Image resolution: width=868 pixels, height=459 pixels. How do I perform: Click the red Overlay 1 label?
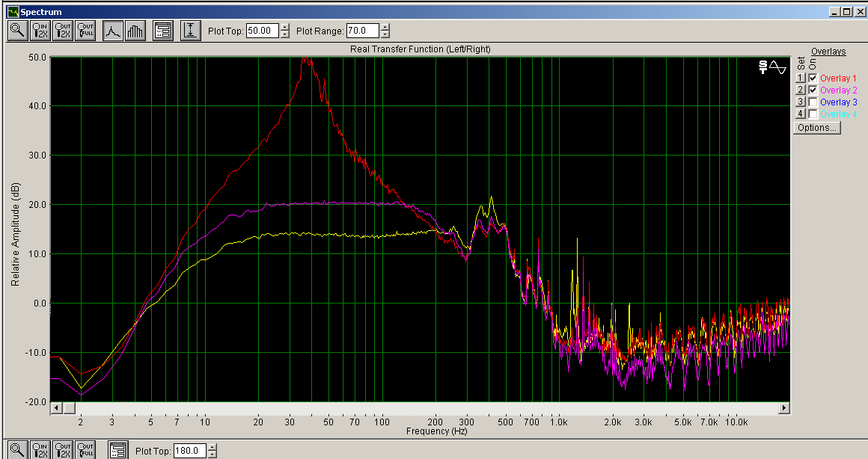click(x=838, y=78)
